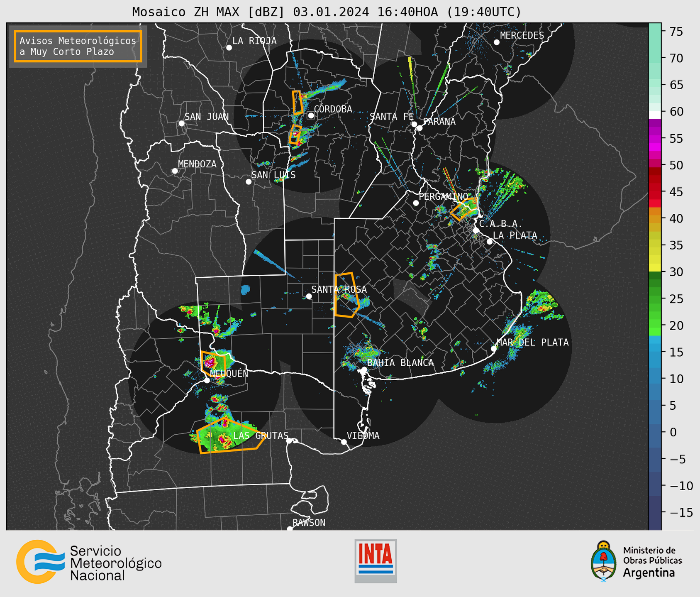
Task: Select the PERGAMINO label
Action: [x=444, y=196]
